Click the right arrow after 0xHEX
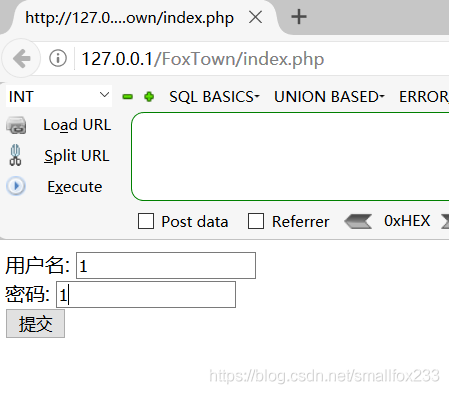The width and height of the screenshot is (449, 394). pyautogui.click(x=445, y=222)
